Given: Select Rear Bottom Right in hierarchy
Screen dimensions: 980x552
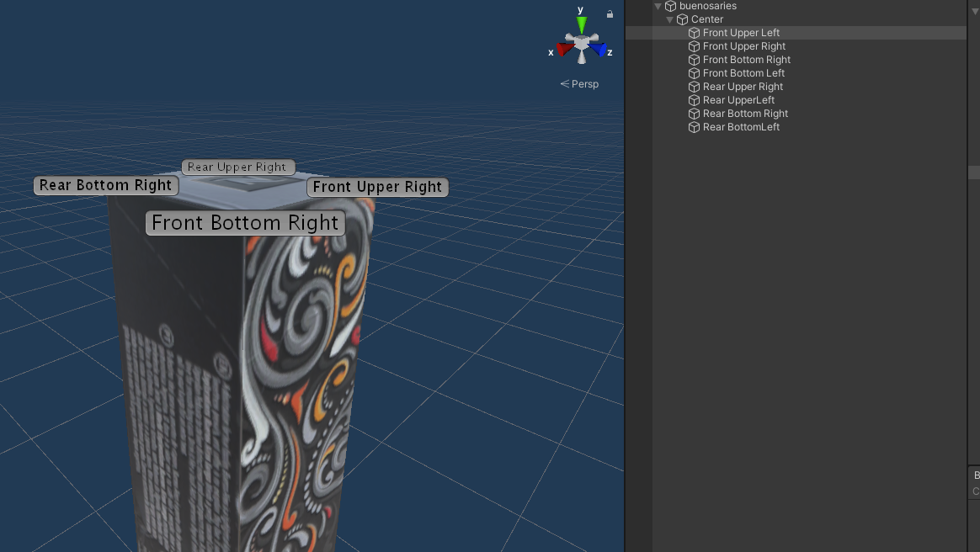Looking at the screenshot, I should click(x=745, y=114).
